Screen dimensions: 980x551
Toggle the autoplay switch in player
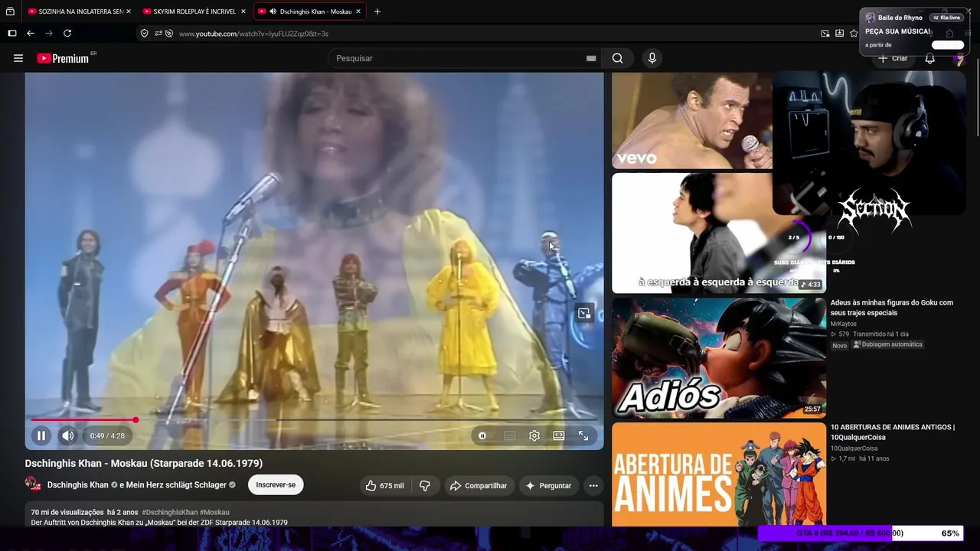[x=482, y=435]
